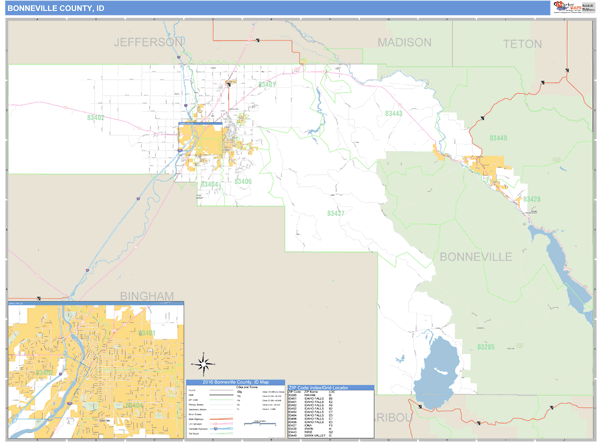Click the "ZIP Code Index/Grid Locator" table header
The image size is (600, 442).
click(331, 387)
